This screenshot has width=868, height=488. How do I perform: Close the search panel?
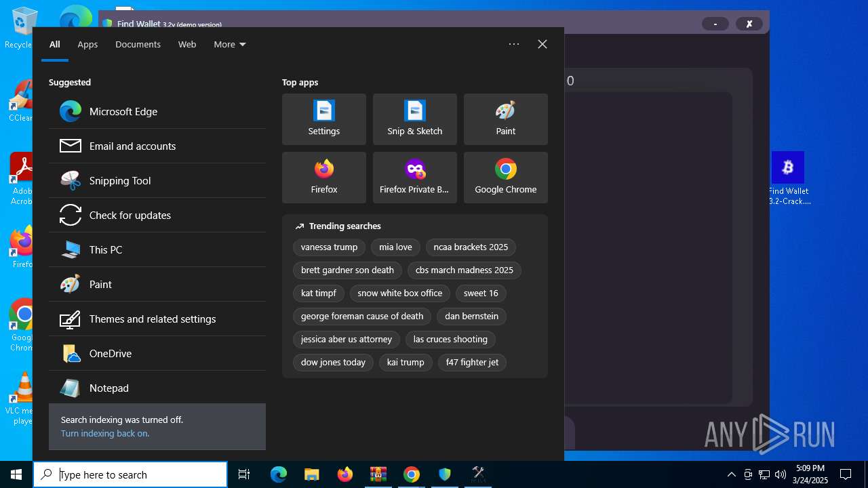point(542,44)
